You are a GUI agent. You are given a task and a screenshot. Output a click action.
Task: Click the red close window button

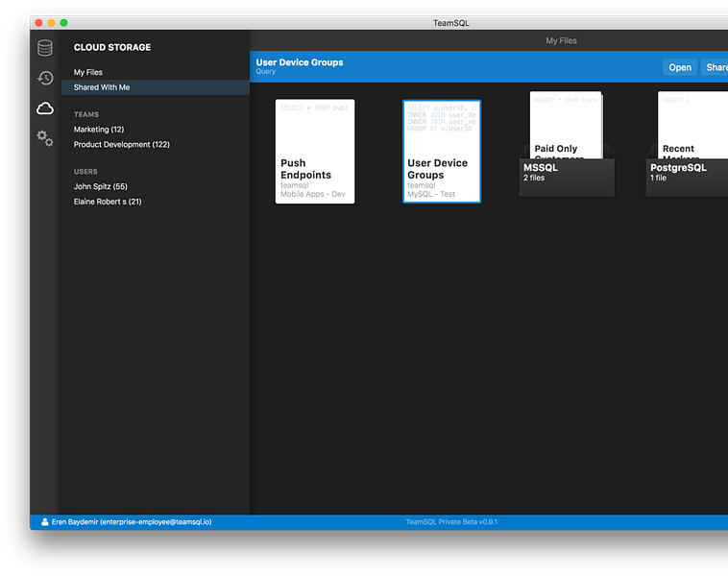point(39,23)
